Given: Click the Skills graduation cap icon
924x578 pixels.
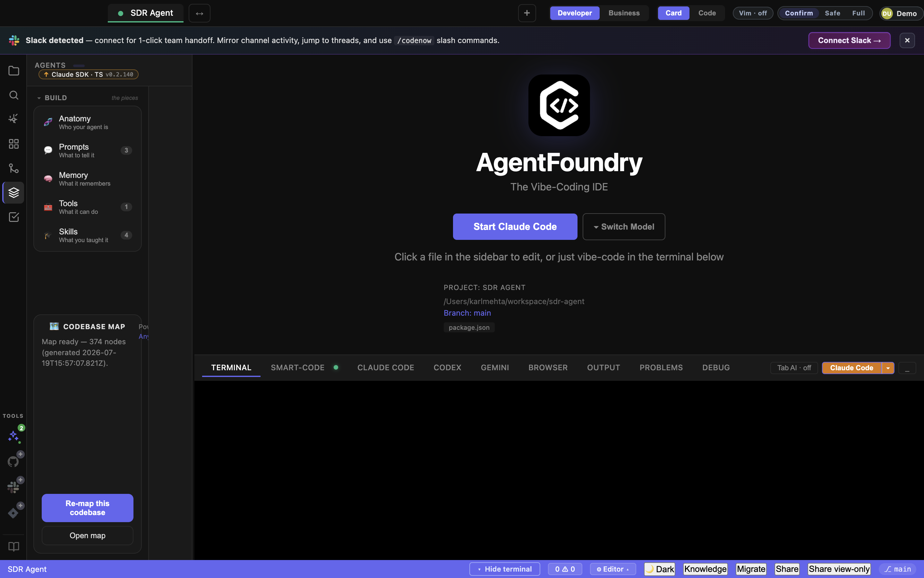Looking at the screenshot, I should click(48, 235).
